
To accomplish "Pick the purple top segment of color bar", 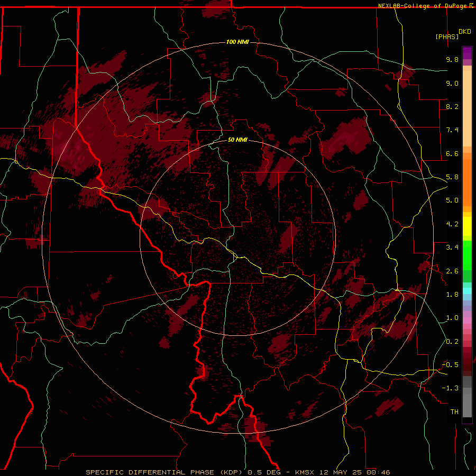I will [467, 53].
